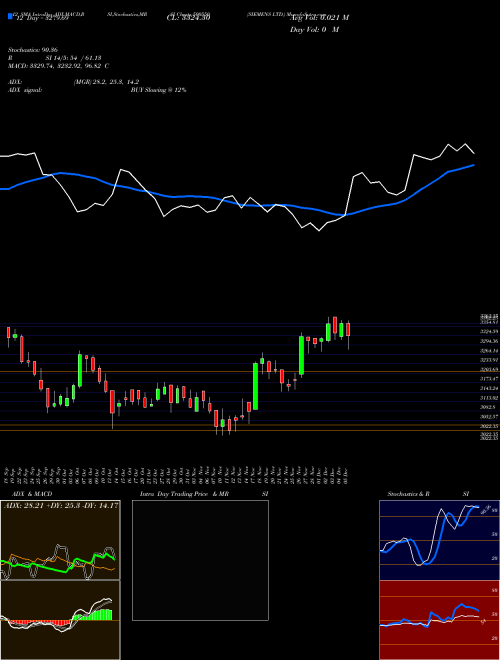This screenshot has width=500, height=660.
Task: Open the blue Stochastics mini chart
Action: (x=439, y=540)
